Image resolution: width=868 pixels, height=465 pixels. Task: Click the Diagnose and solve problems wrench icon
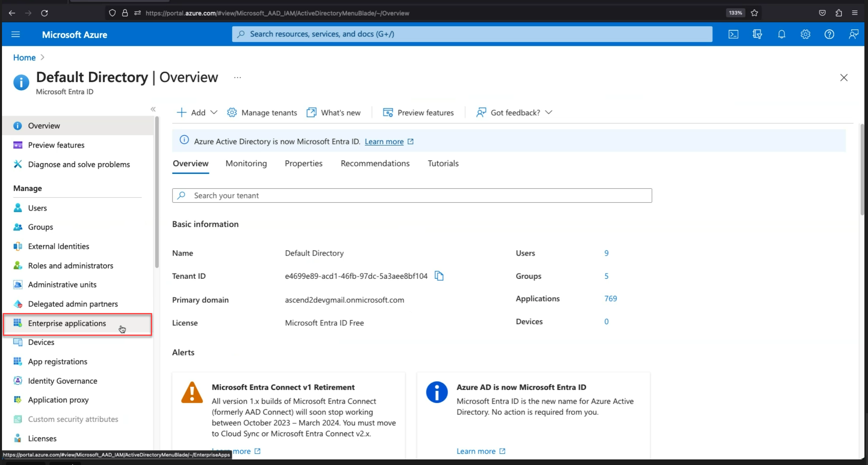click(18, 164)
